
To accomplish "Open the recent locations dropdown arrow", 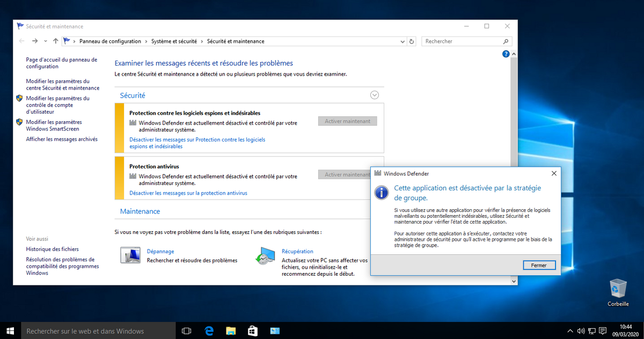I will [46, 41].
